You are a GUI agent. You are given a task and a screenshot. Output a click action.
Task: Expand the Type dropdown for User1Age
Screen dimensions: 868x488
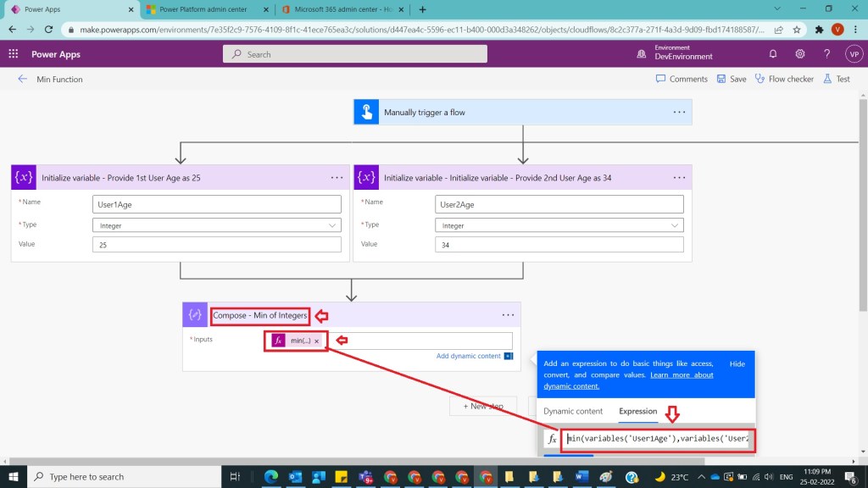[x=331, y=225]
